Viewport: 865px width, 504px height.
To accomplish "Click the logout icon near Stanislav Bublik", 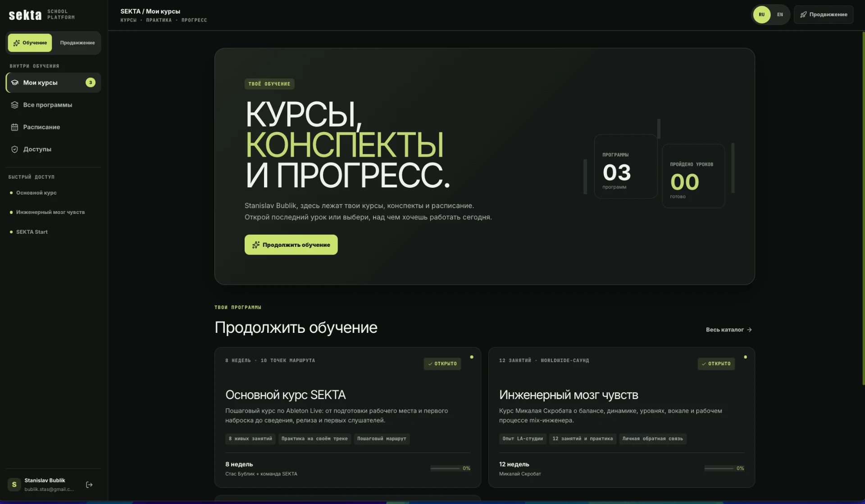I will pyautogui.click(x=89, y=485).
